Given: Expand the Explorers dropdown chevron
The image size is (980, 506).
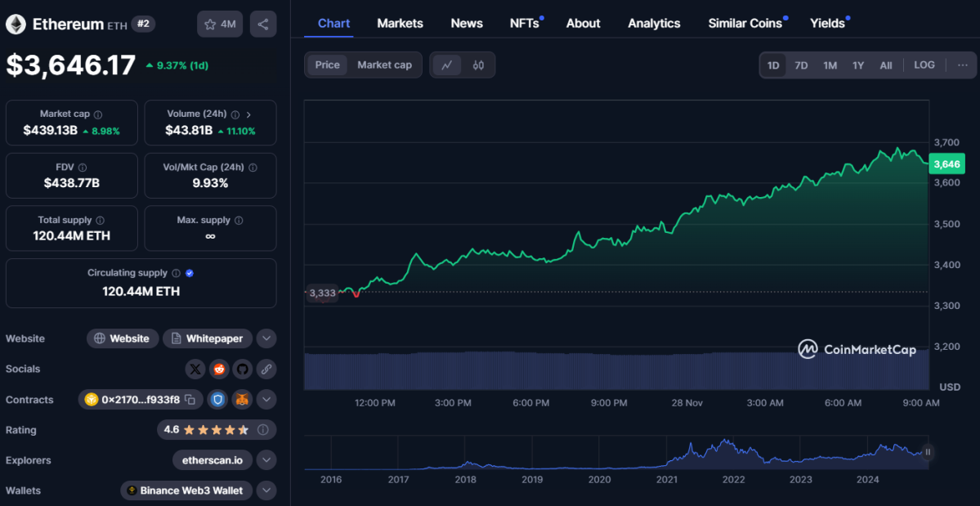Looking at the screenshot, I should (266, 460).
